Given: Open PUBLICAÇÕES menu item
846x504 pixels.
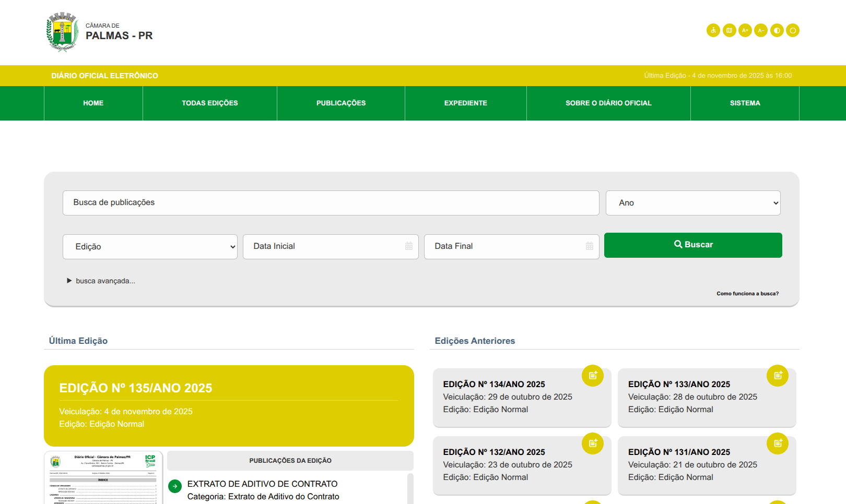Looking at the screenshot, I should [341, 103].
